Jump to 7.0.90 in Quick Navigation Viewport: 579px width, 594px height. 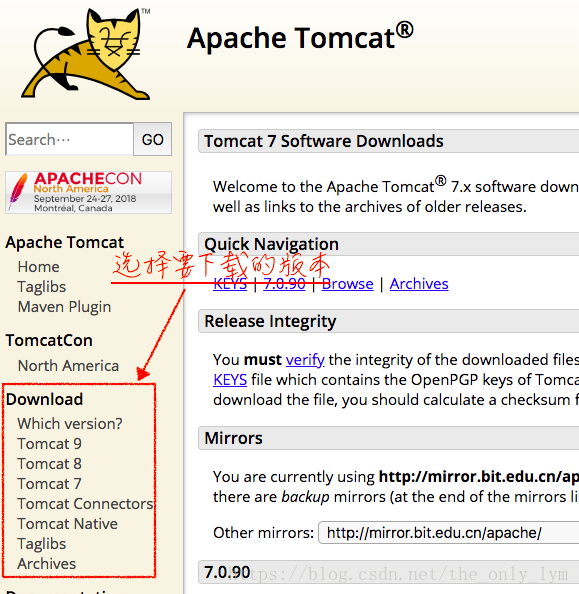pyautogui.click(x=284, y=284)
